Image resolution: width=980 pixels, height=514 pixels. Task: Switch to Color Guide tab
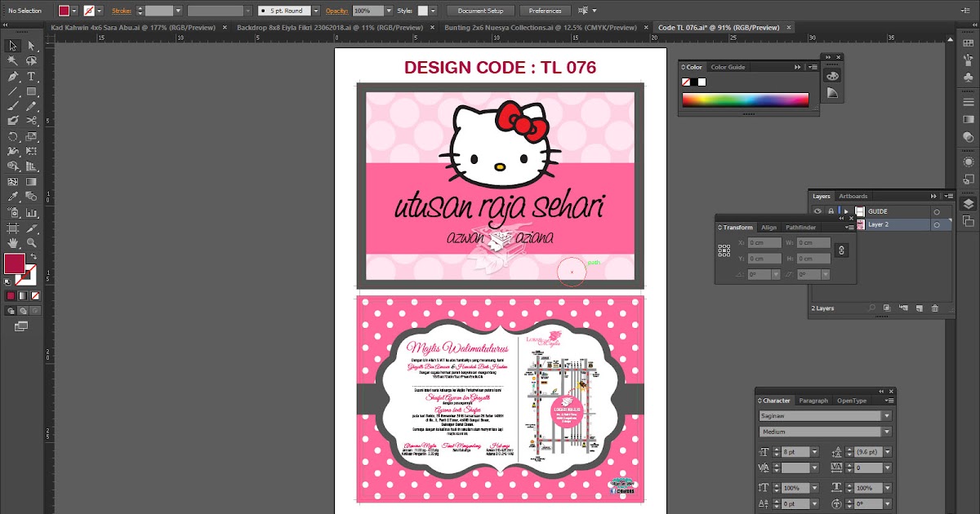tap(728, 67)
